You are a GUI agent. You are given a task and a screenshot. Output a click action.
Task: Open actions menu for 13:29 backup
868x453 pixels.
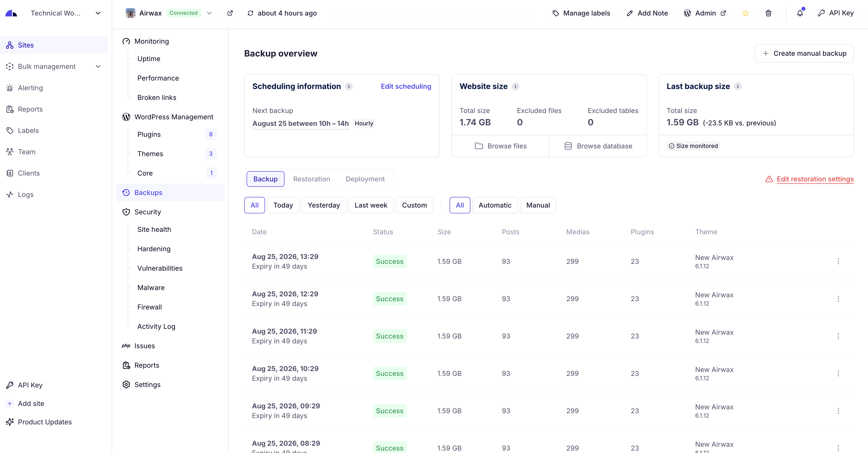point(838,261)
